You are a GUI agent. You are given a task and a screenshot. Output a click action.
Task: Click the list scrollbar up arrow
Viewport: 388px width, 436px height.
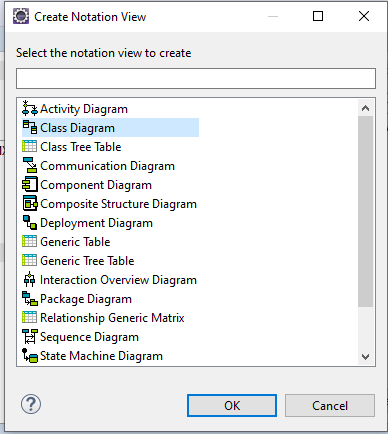tap(365, 108)
